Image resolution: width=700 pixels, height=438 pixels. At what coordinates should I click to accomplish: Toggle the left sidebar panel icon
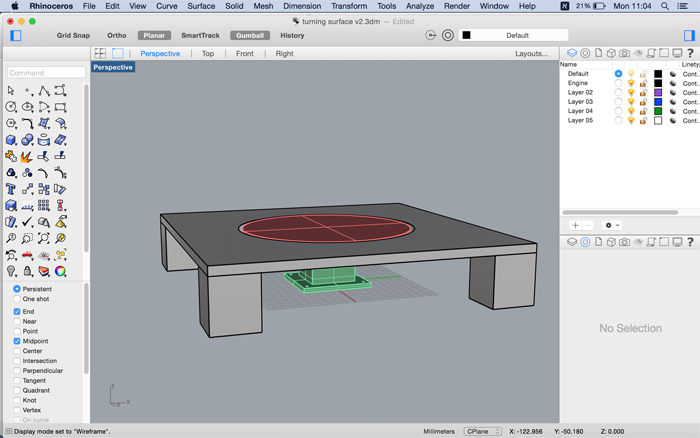16,35
